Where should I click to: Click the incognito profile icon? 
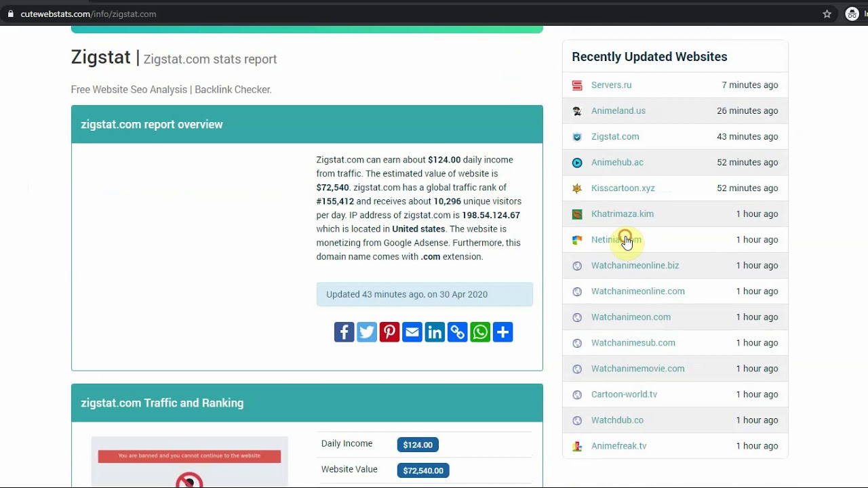[x=852, y=14]
